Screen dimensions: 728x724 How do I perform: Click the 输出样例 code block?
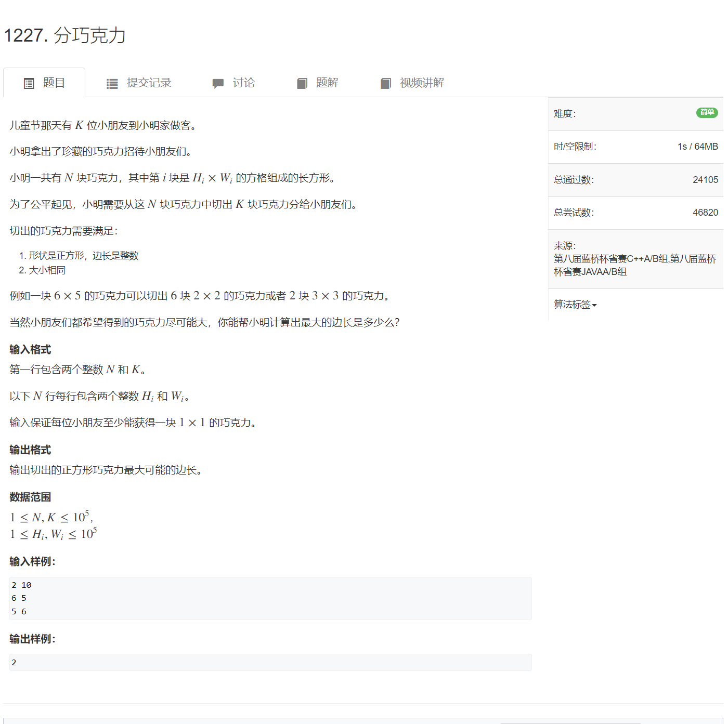pyautogui.click(x=270, y=662)
